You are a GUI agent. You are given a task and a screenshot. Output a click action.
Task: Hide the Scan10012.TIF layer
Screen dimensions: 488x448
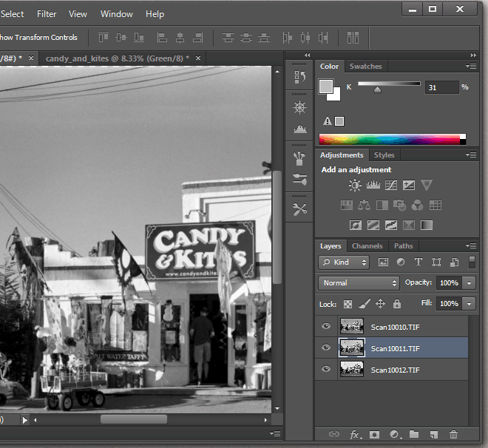point(326,369)
